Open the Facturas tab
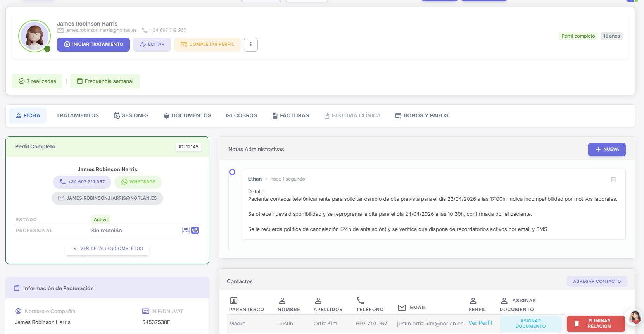This screenshot has width=644, height=334. [x=290, y=116]
